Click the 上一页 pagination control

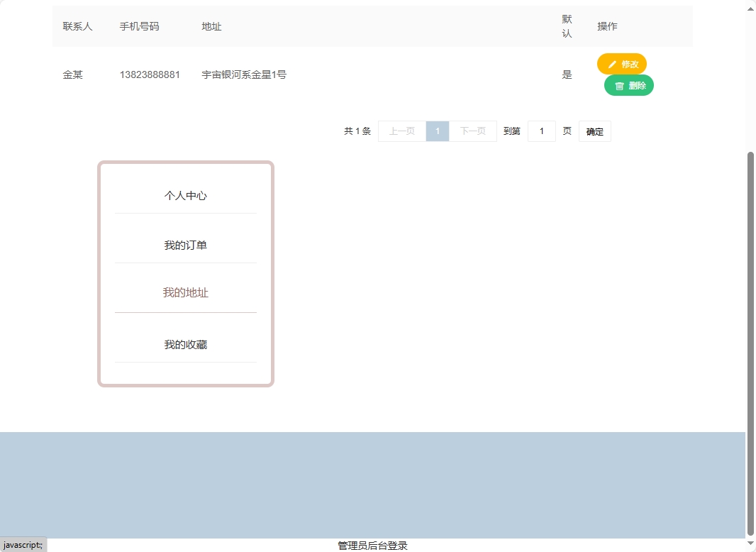401,131
